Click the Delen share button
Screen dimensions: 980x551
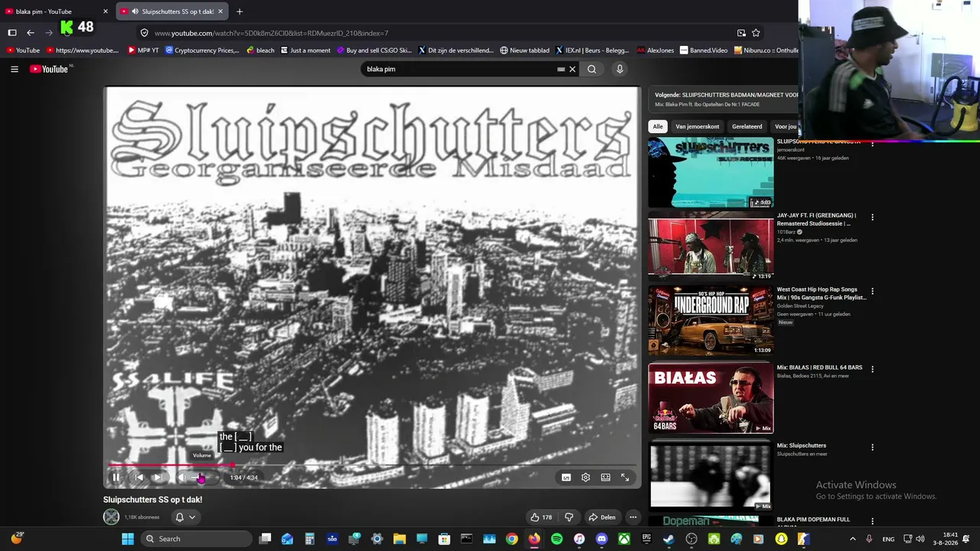point(602,517)
